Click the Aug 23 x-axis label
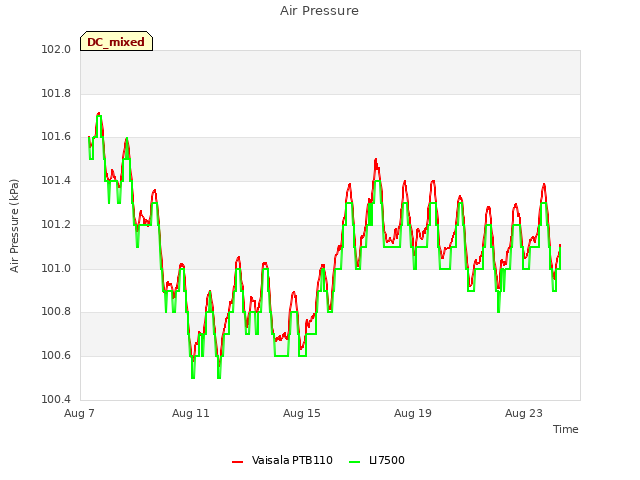The image size is (640, 480). 524,413
